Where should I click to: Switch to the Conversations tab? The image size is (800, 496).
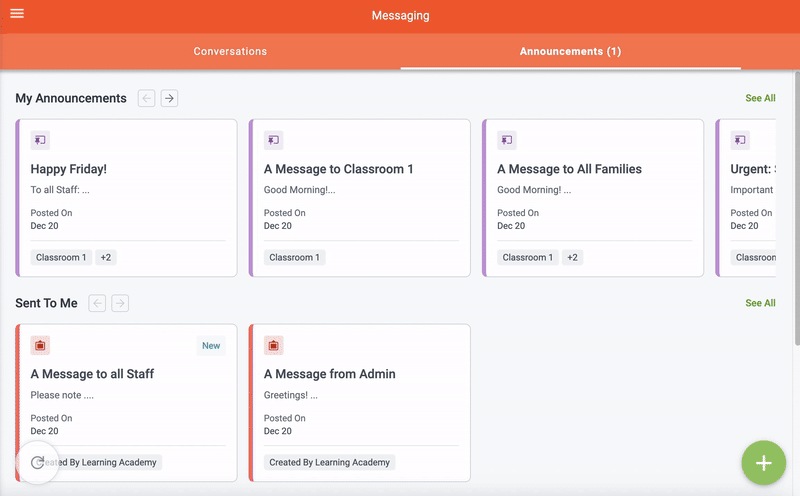[230, 51]
